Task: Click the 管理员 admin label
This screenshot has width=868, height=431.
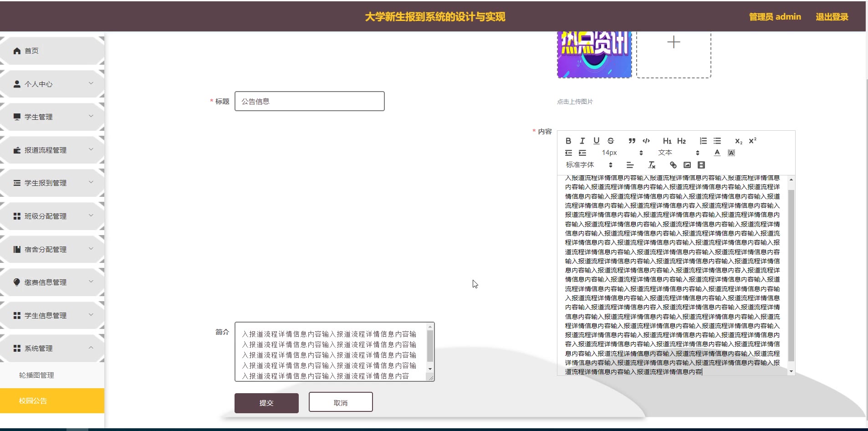Action: [775, 17]
